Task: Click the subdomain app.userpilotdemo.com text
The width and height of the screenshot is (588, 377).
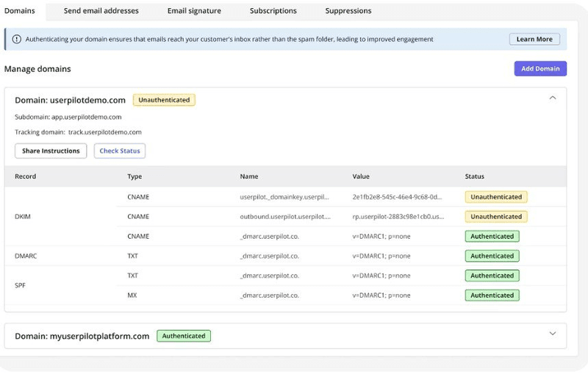Action: 86,117
